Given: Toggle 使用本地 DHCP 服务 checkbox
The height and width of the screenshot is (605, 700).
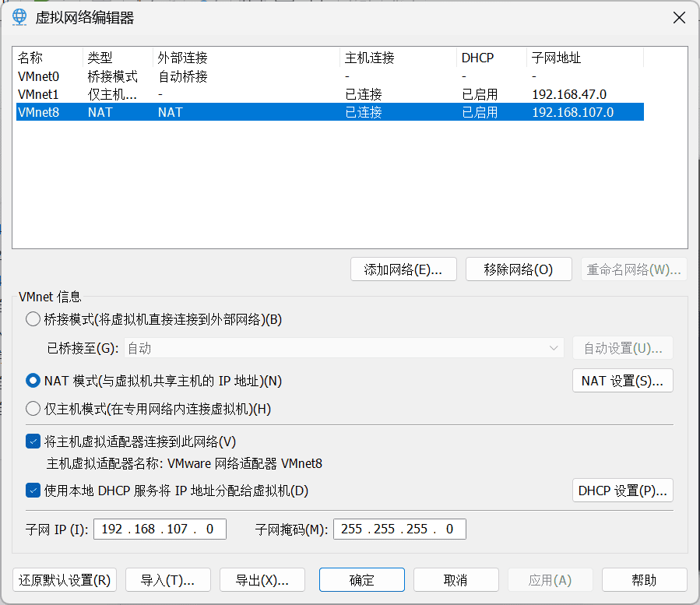Looking at the screenshot, I should point(33,491).
